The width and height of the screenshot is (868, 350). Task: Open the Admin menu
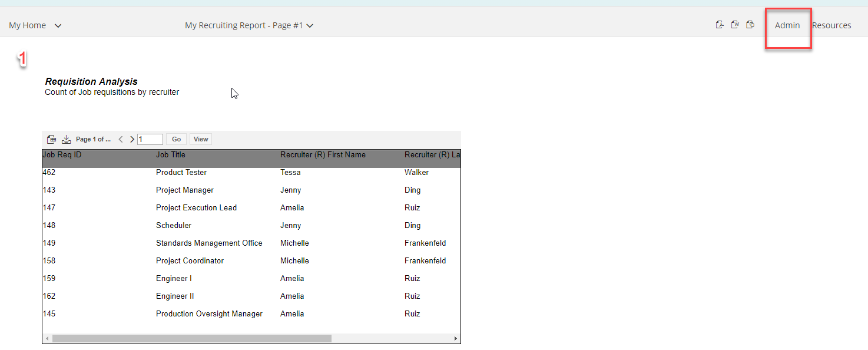click(787, 25)
